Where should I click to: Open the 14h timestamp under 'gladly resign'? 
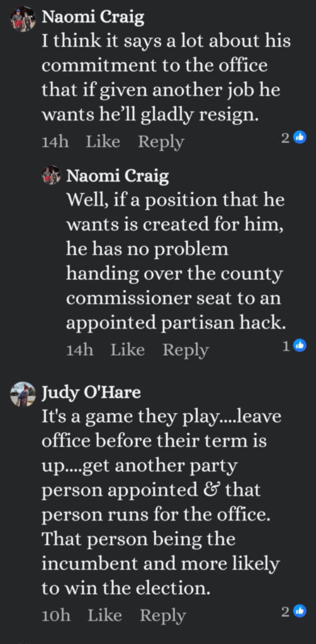pyautogui.click(x=55, y=142)
